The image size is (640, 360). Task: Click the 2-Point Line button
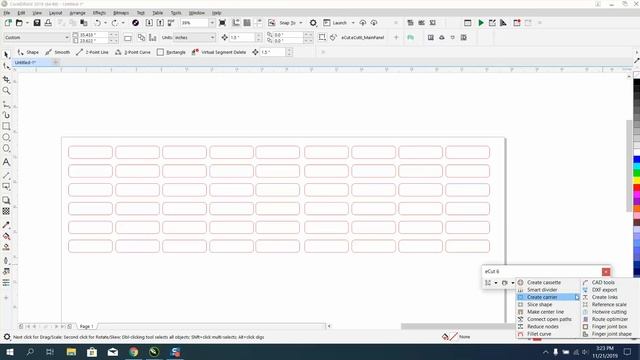(92, 52)
